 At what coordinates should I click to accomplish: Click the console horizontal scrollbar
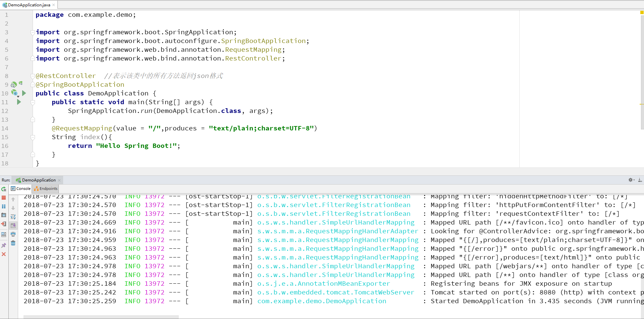tap(101, 317)
